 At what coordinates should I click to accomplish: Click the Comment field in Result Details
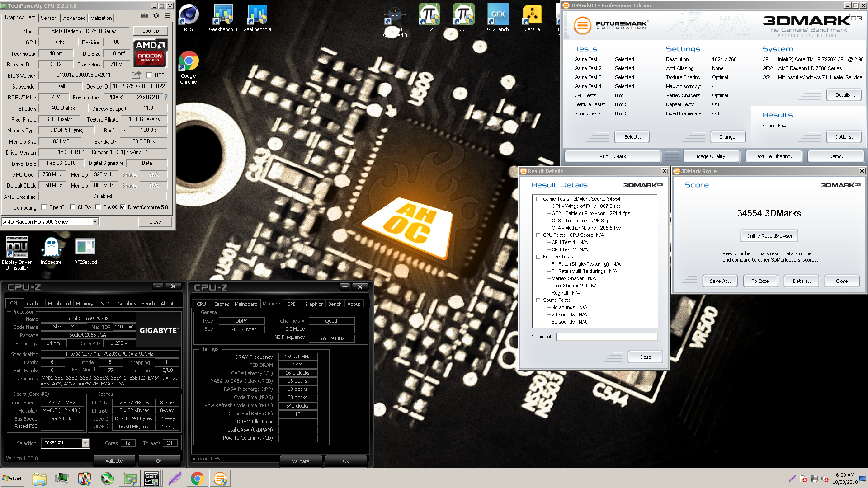coord(607,337)
